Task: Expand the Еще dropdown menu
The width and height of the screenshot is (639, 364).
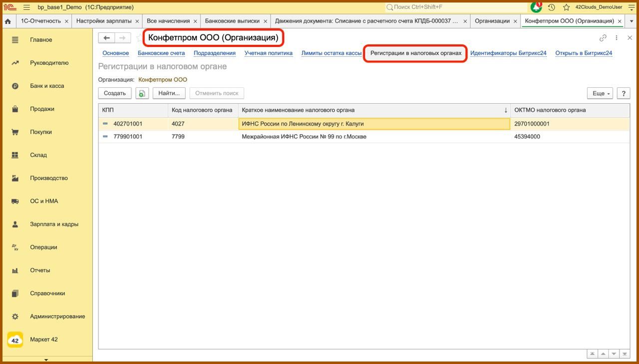Action: 600,93
